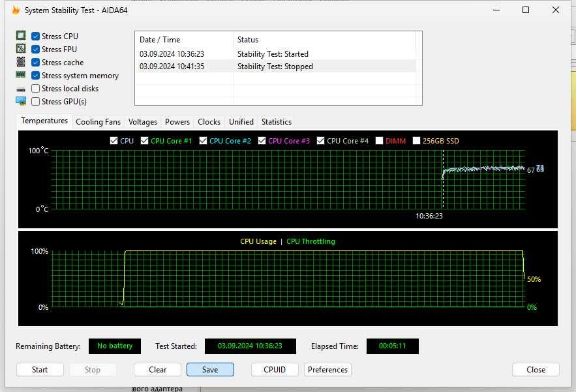This screenshot has height=392, width=576.
Task: Hide the CPU temperature graph line
Action: [x=114, y=141]
